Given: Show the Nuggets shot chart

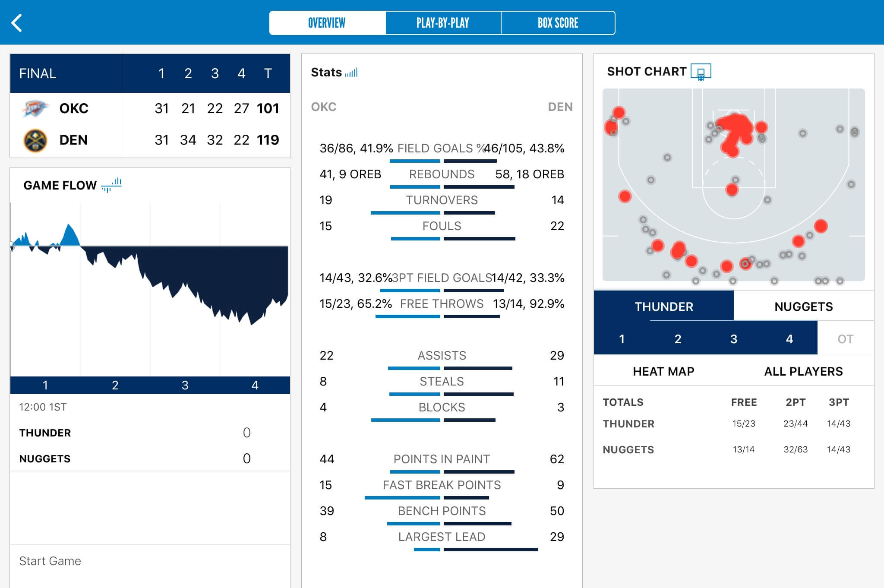Looking at the screenshot, I should coord(804,307).
